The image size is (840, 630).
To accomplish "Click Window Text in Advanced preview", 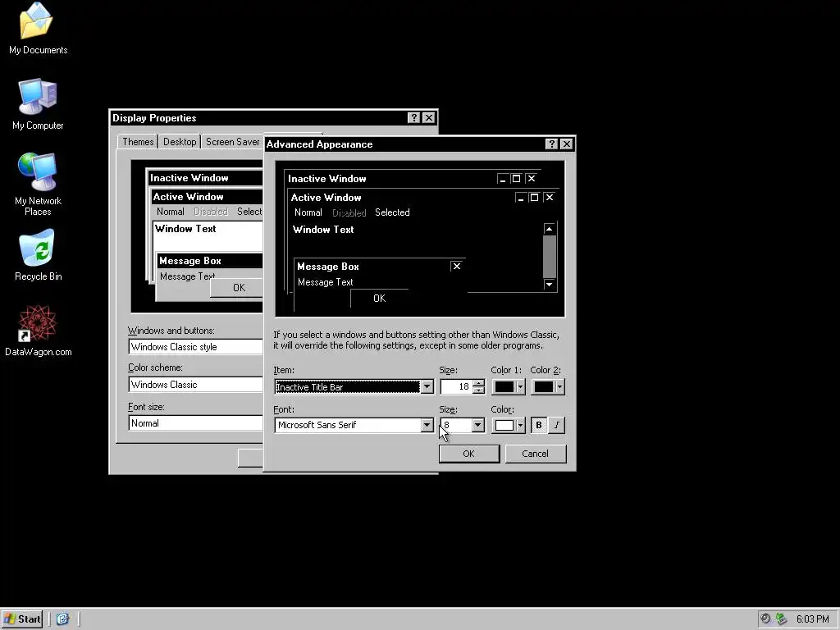I will [323, 230].
